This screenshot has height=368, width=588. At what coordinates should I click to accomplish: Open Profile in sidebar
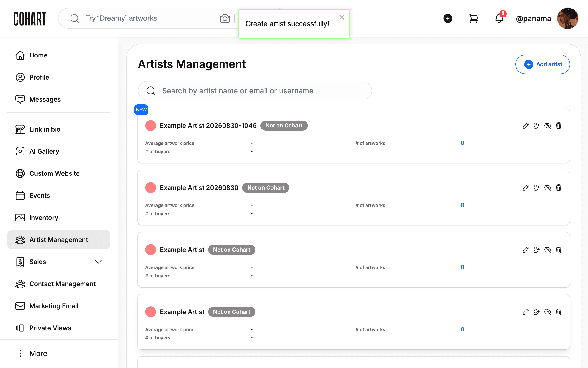coord(59,78)
